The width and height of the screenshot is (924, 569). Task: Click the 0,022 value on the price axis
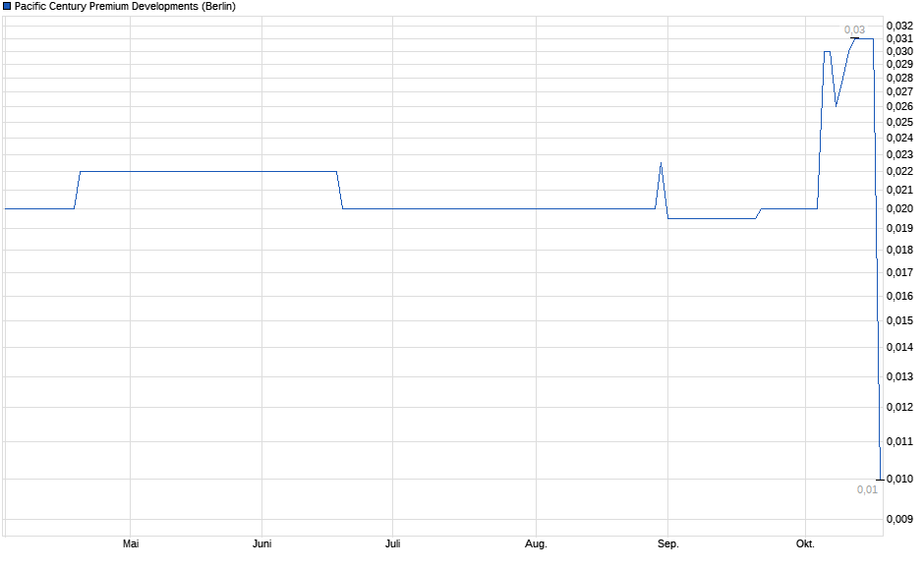tap(899, 172)
